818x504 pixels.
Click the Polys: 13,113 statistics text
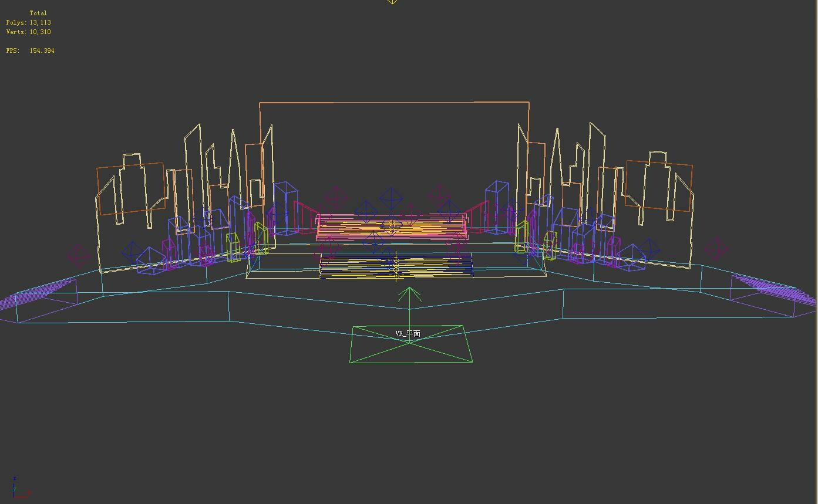[28, 22]
